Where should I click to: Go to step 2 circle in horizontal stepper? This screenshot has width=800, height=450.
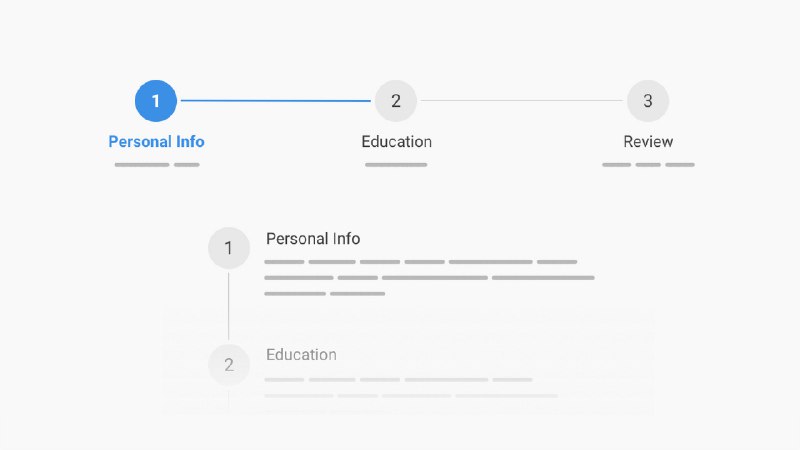click(395, 101)
